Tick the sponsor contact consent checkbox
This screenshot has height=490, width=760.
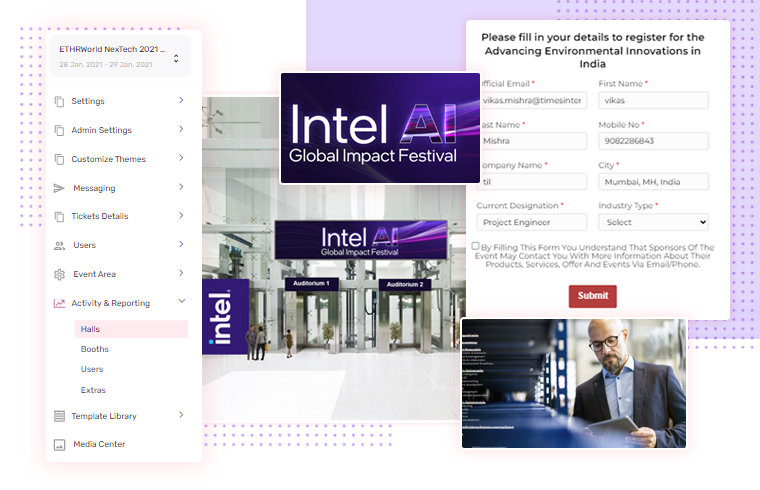(x=476, y=246)
